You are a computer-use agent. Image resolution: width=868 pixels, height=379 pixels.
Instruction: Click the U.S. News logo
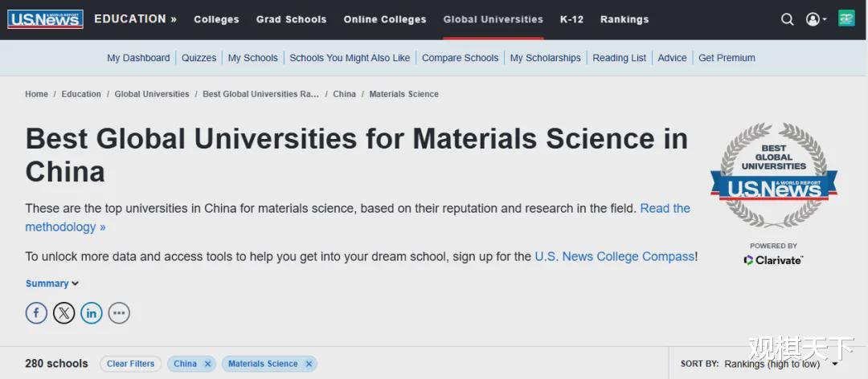[46, 19]
